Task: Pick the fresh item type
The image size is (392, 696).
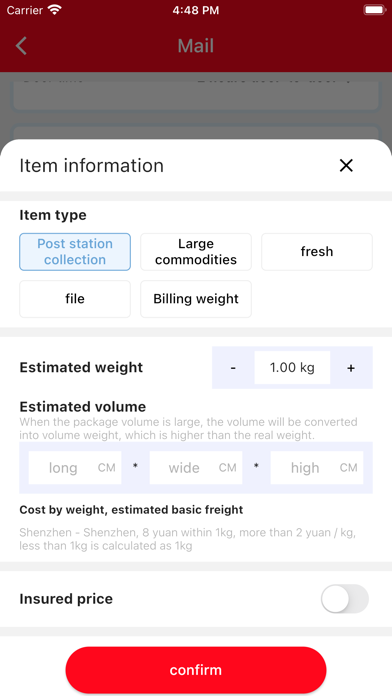Action: point(317,252)
